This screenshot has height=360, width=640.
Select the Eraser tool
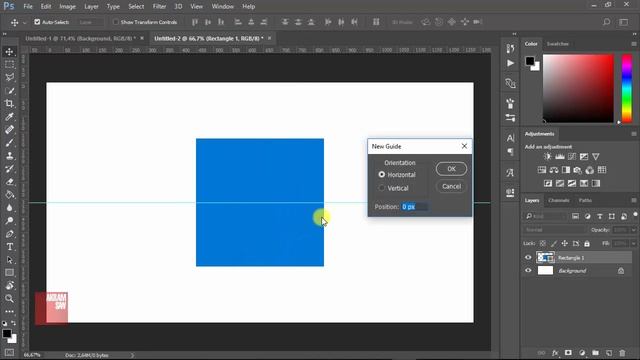pyautogui.click(x=9, y=182)
